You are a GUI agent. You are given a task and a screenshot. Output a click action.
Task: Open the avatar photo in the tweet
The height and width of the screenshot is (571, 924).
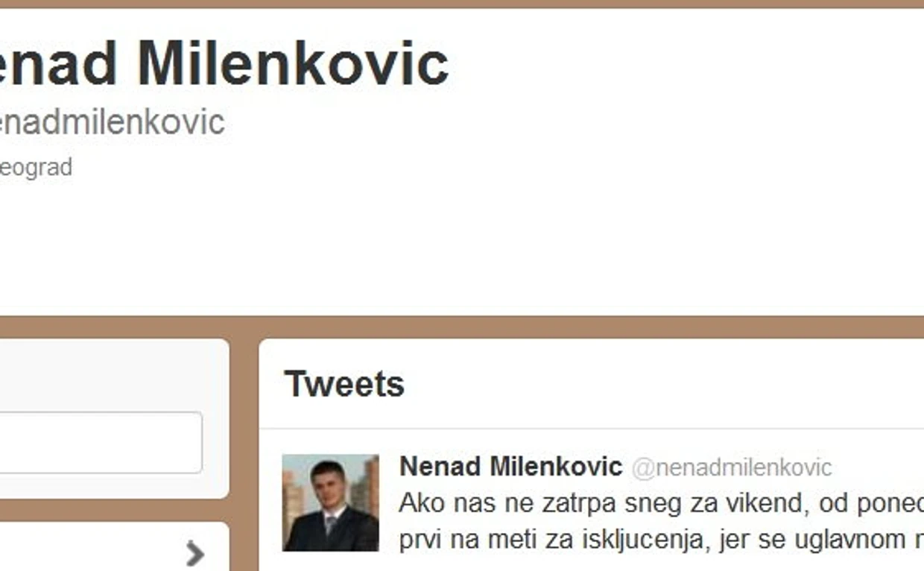pyautogui.click(x=330, y=503)
